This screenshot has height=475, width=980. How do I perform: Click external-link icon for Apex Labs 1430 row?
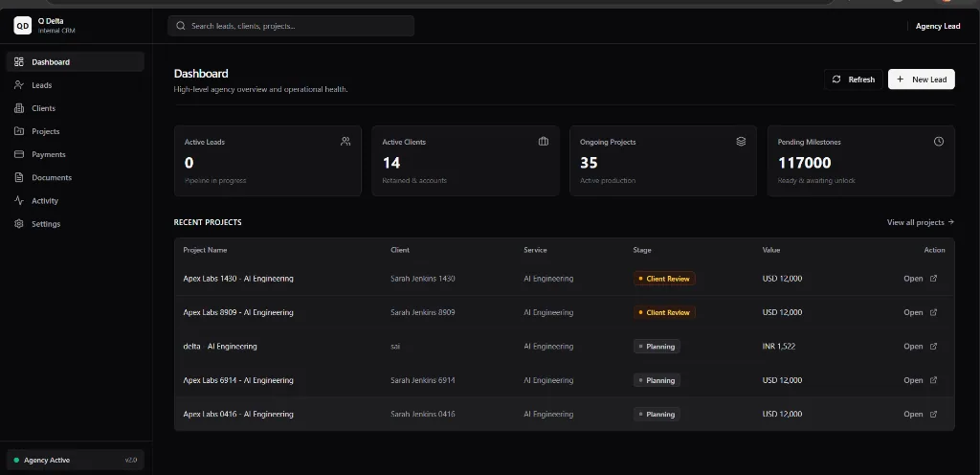coord(934,279)
